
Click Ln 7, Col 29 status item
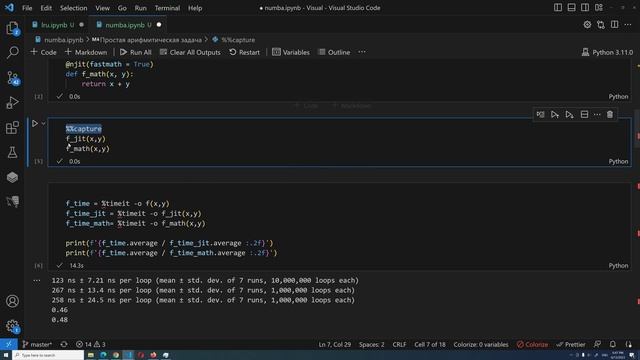pyautogui.click(x=335, y=344)
